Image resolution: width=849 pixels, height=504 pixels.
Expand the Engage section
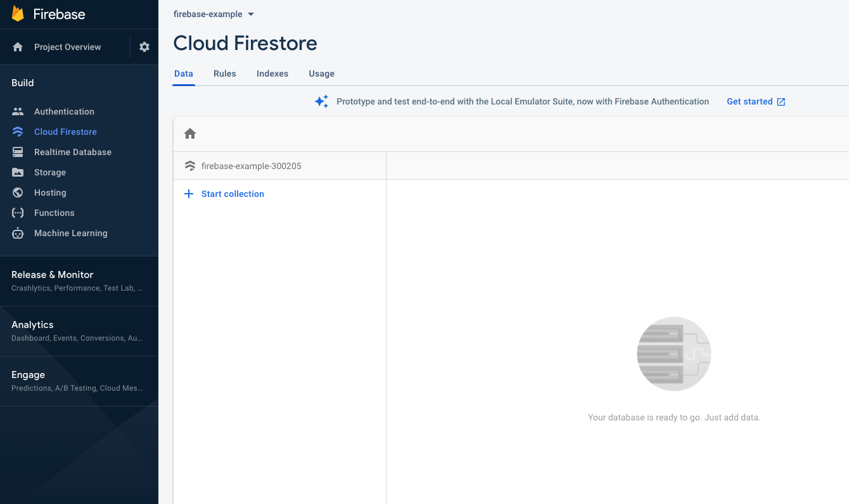click(x=79, y=381)
